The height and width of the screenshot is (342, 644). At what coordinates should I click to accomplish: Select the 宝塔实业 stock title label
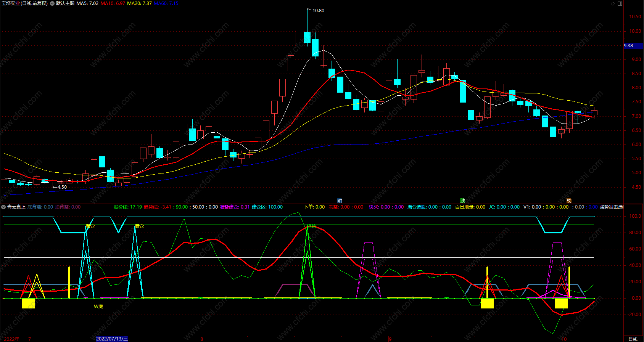coord(25,3)
